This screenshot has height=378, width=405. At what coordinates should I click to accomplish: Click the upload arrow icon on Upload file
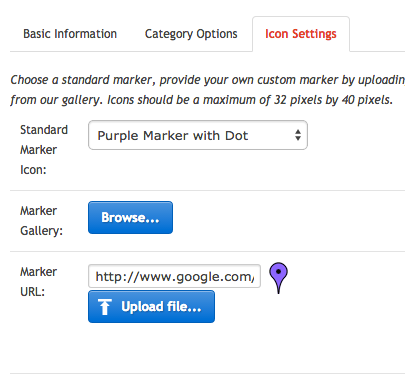click(x=105, y=307)
